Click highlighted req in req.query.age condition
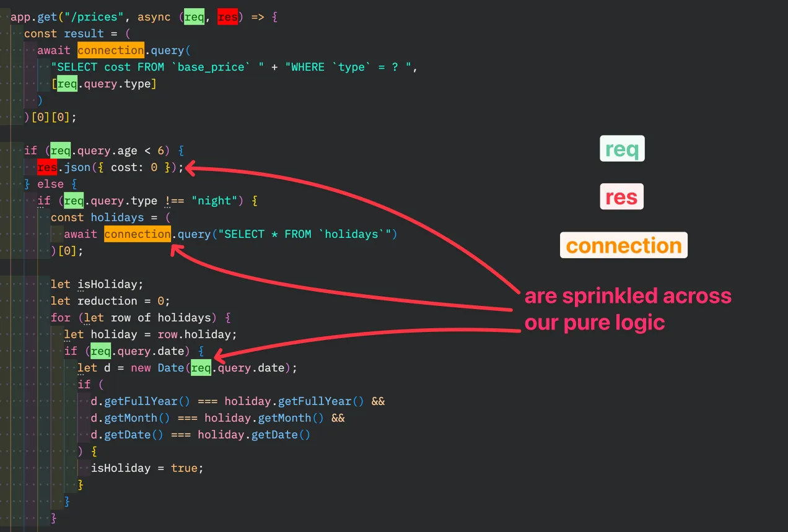The height and width of the screenshot is (532, 788). point(60,150)
